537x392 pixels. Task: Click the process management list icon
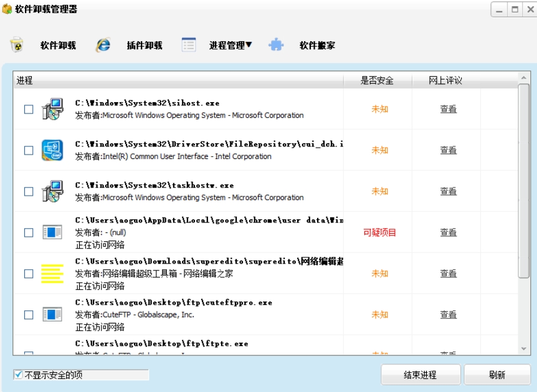coord(189,45)
